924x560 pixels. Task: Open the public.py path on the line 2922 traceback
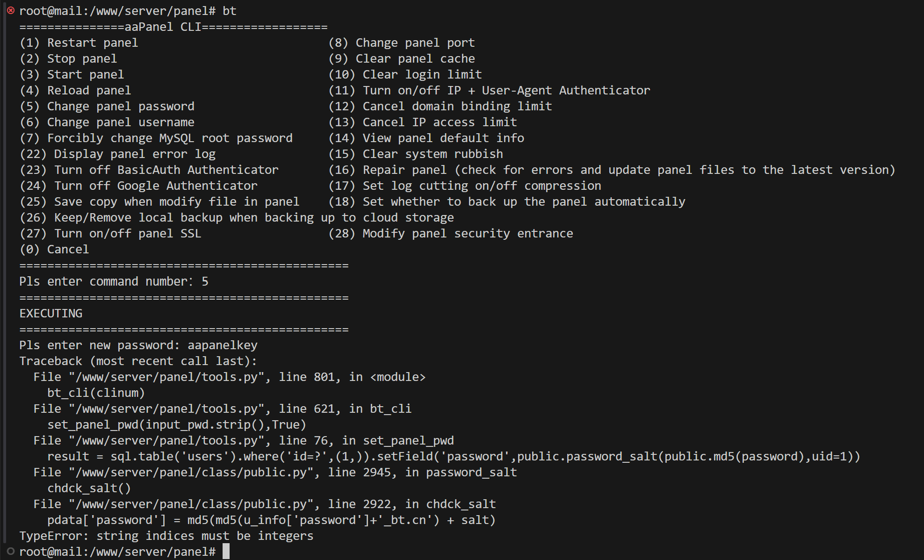coord(191,504)
